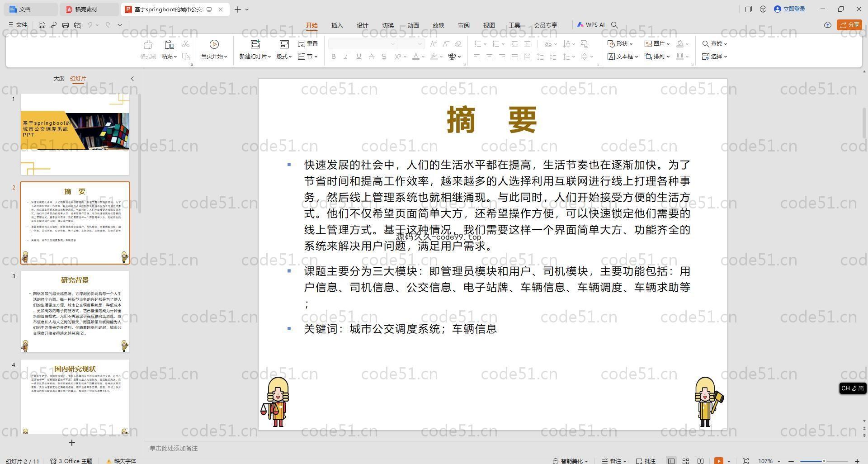Click the Paste clipboard icon
868x464 pixels.
coord(169,44)
